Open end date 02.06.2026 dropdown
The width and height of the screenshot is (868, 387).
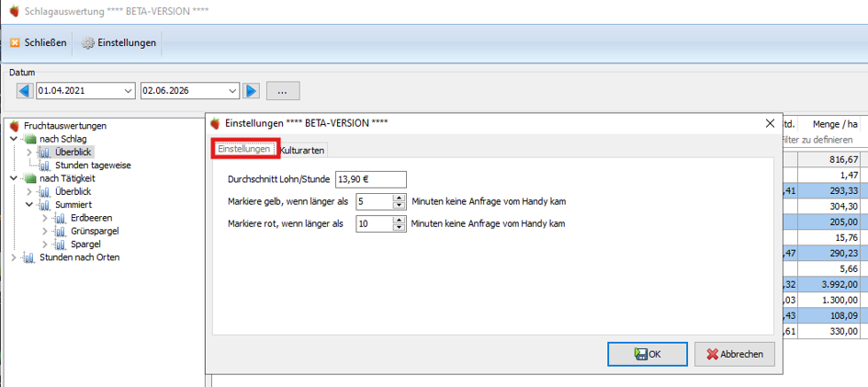click(232, 90)
